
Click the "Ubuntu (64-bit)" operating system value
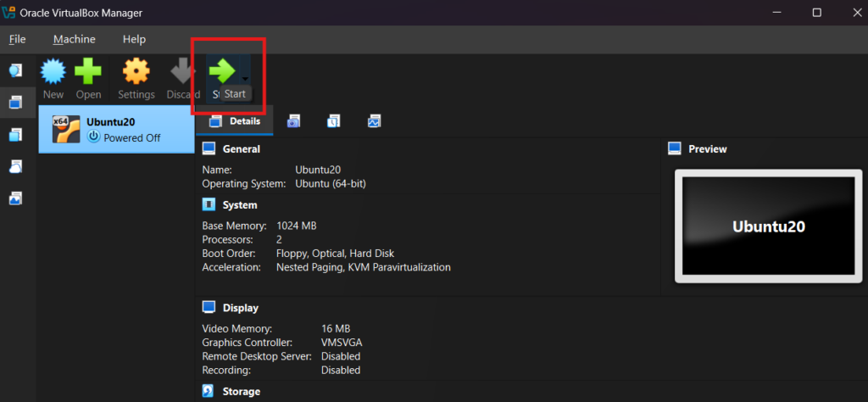[x=331, y=183]
